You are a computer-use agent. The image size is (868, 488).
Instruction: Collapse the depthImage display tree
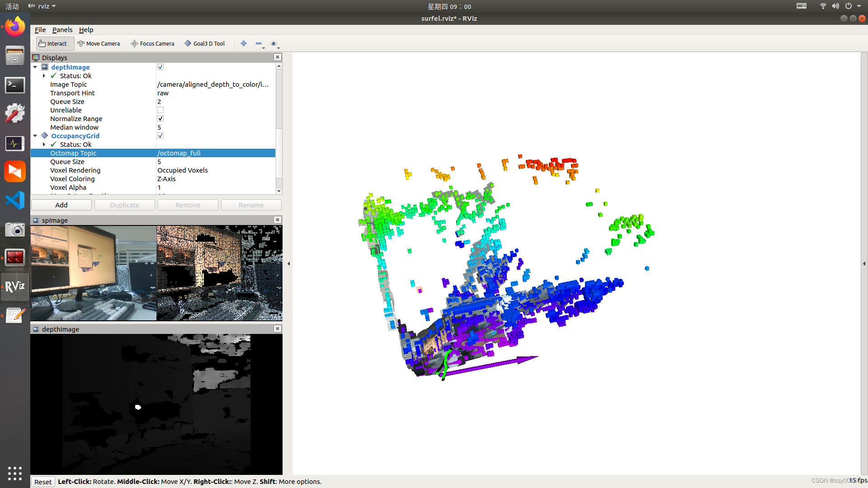click(x=35, y=67)
